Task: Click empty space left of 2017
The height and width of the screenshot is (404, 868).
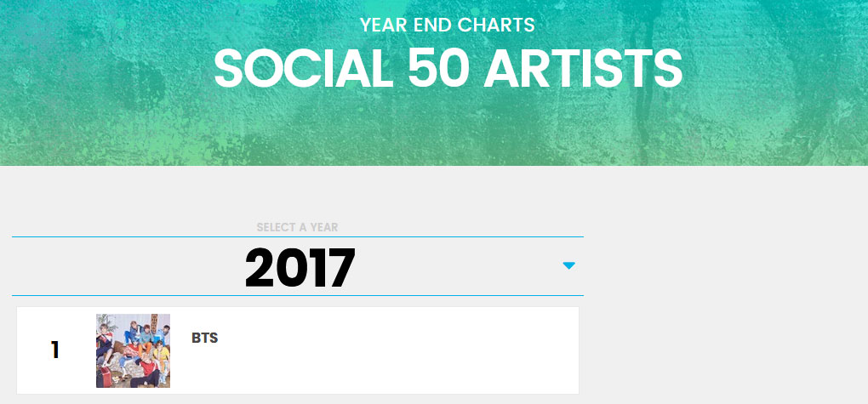Action: coord(128,266)
